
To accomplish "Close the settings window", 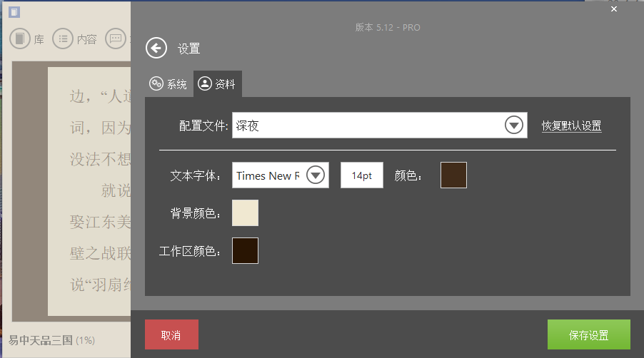I will pos(613,9).
